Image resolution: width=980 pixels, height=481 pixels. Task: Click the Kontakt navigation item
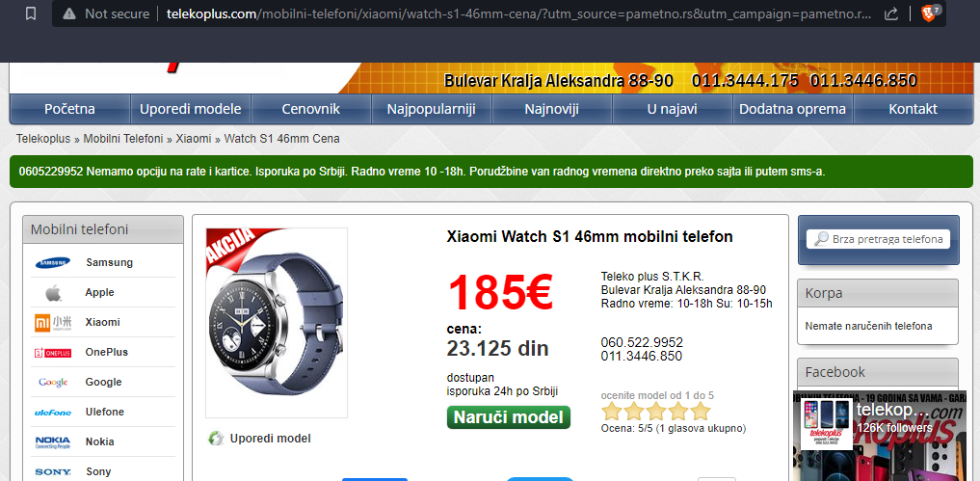tap(914, 109)
